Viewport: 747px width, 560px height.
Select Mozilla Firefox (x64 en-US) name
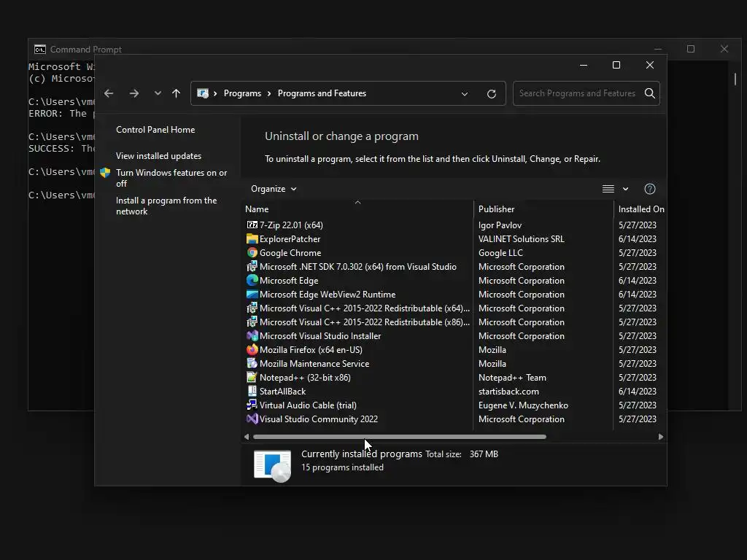311,349
